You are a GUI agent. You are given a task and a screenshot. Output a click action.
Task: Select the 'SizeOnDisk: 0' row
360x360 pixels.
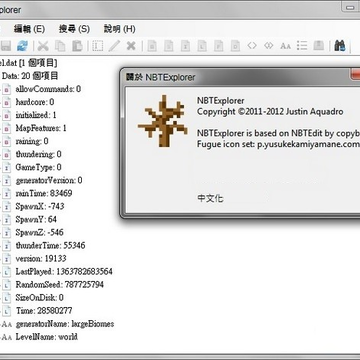39,298
